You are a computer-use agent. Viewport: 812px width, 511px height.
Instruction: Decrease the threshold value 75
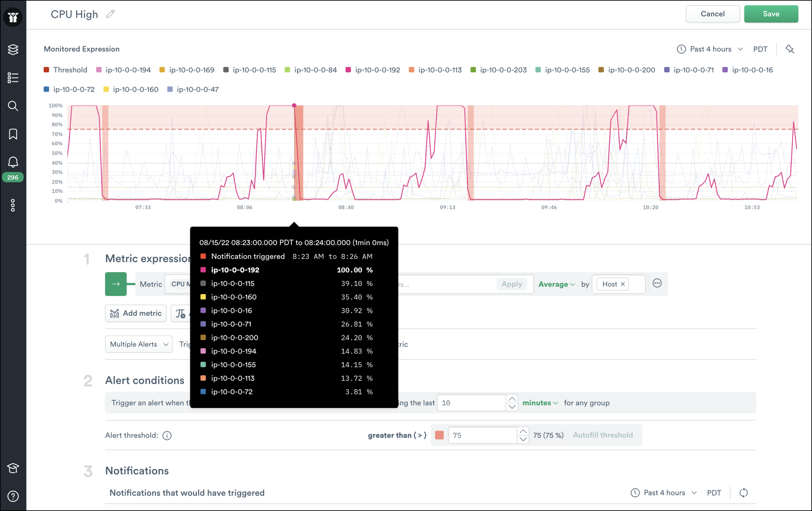click(x=523, y=439)
